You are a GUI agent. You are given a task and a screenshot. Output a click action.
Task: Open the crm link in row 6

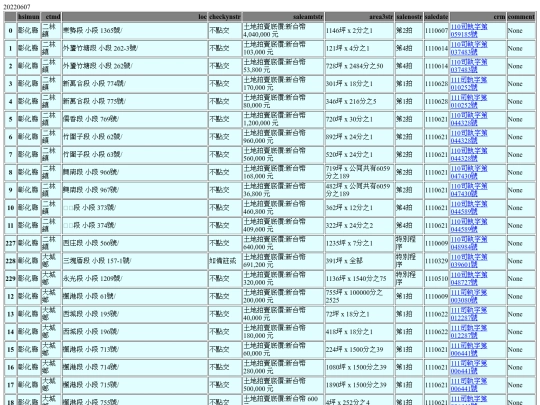click(x=469, y=137)
